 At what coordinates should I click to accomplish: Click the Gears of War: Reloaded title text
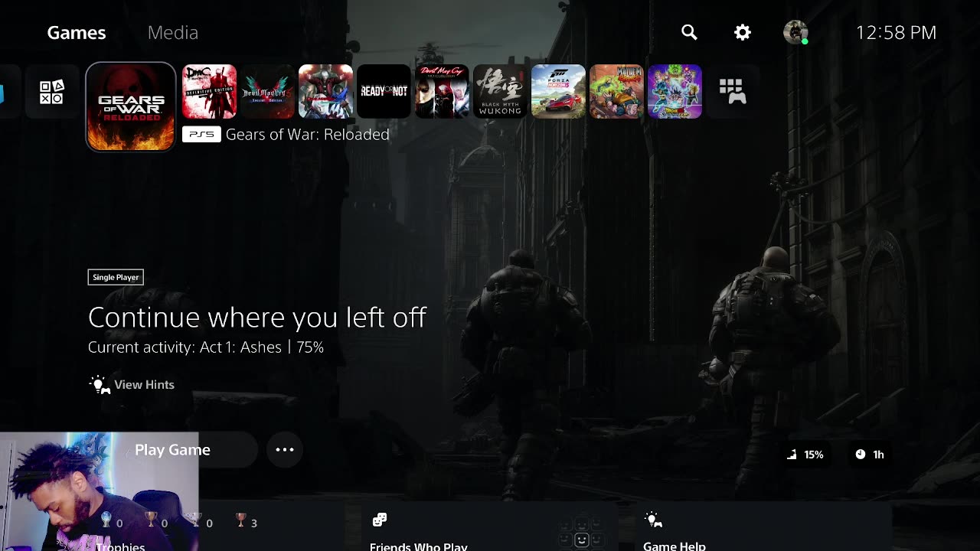click(x=308, y=134)
